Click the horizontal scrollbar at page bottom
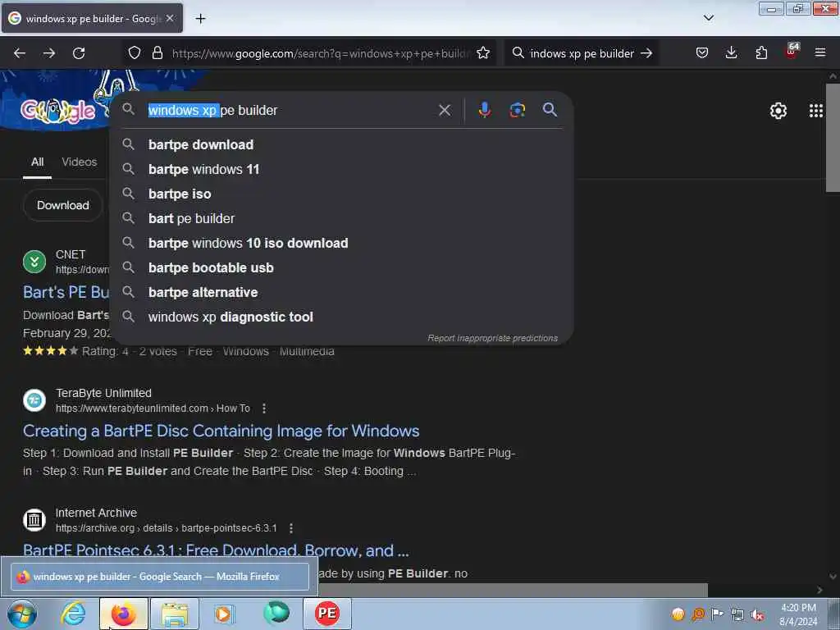 coord(514,590)
